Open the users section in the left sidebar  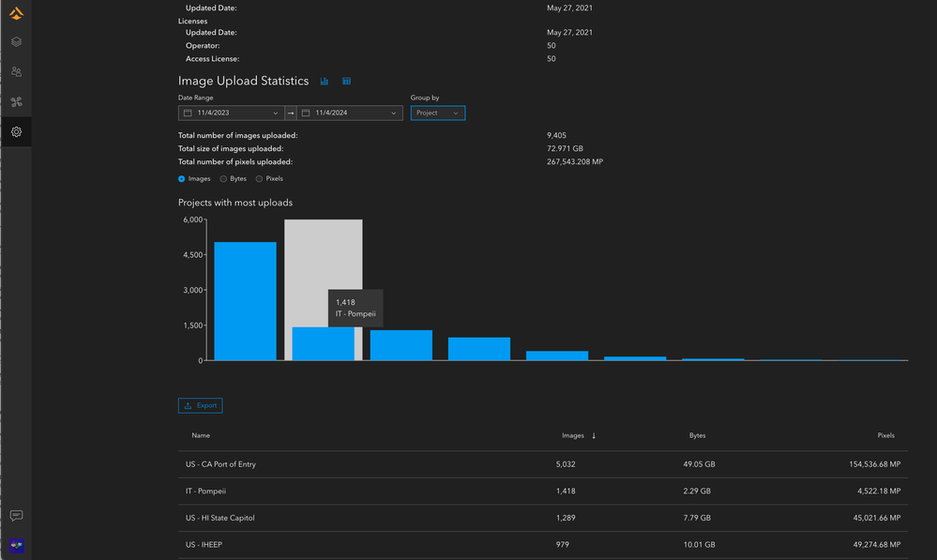[15, 71]
